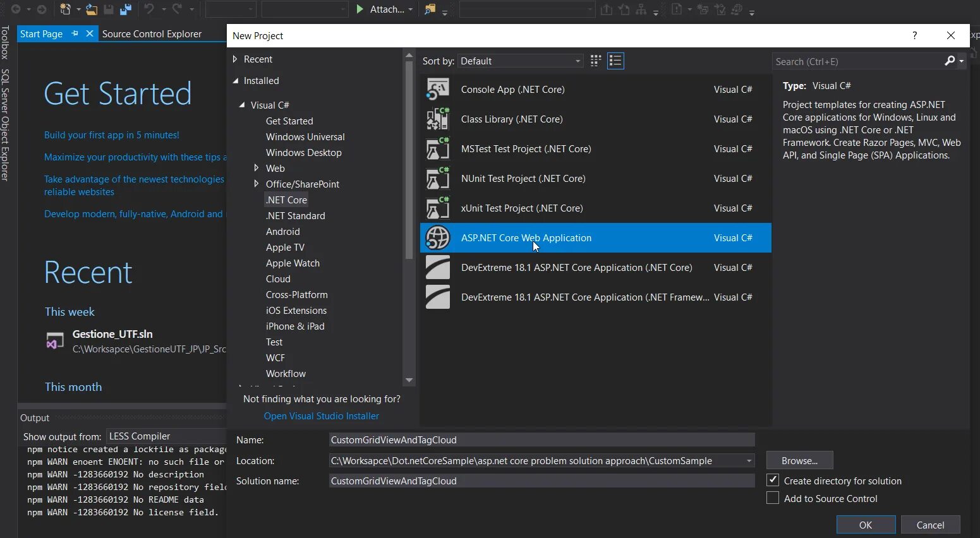Click the Gestione_UTF.sln solution icon

(55, 341)
